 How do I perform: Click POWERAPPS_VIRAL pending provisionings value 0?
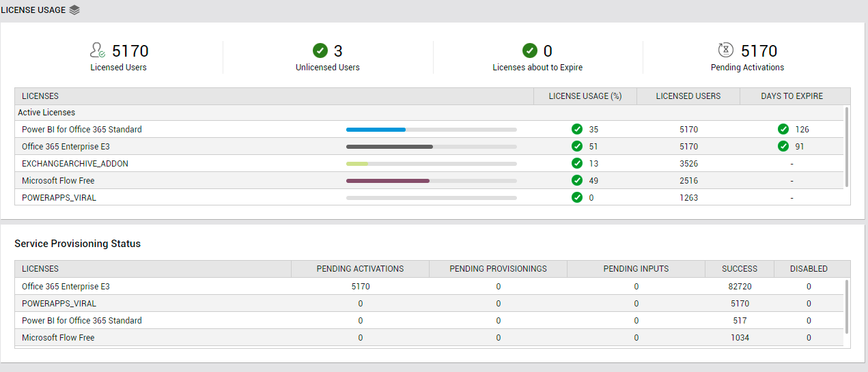(498, 304)
